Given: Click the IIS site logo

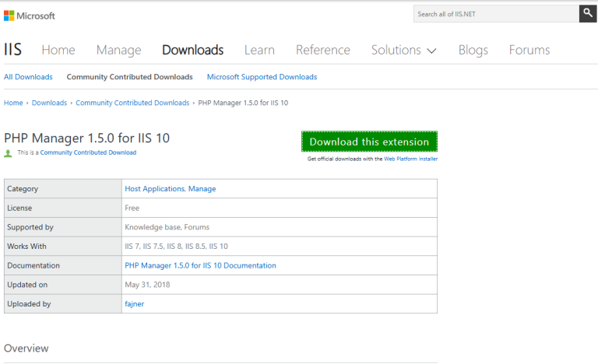Looking at the screenshot, I should pos(12,50).
